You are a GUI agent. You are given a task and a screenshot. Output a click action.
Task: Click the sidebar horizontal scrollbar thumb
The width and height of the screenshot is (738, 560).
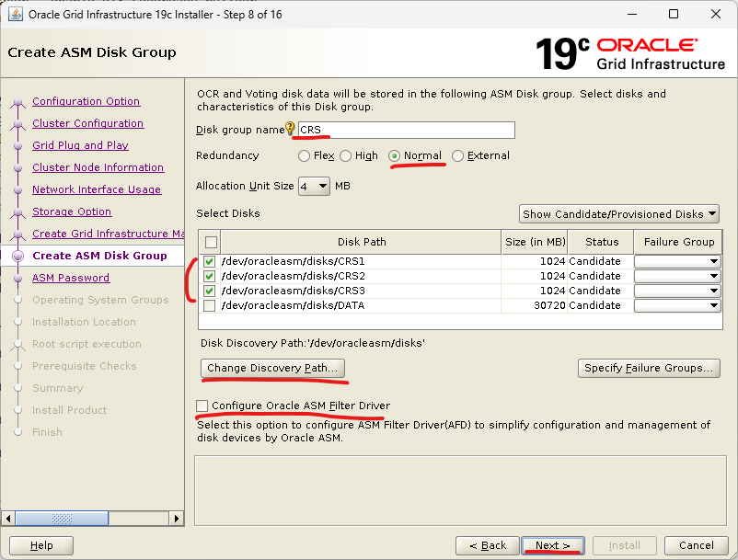point(62,519)
